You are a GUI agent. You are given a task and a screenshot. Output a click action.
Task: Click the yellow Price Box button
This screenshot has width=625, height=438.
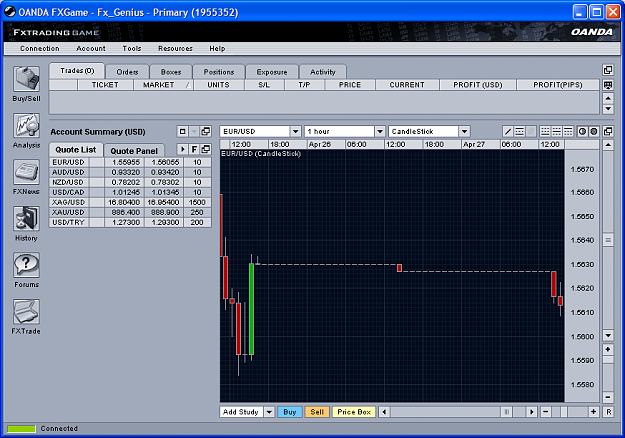354,412
